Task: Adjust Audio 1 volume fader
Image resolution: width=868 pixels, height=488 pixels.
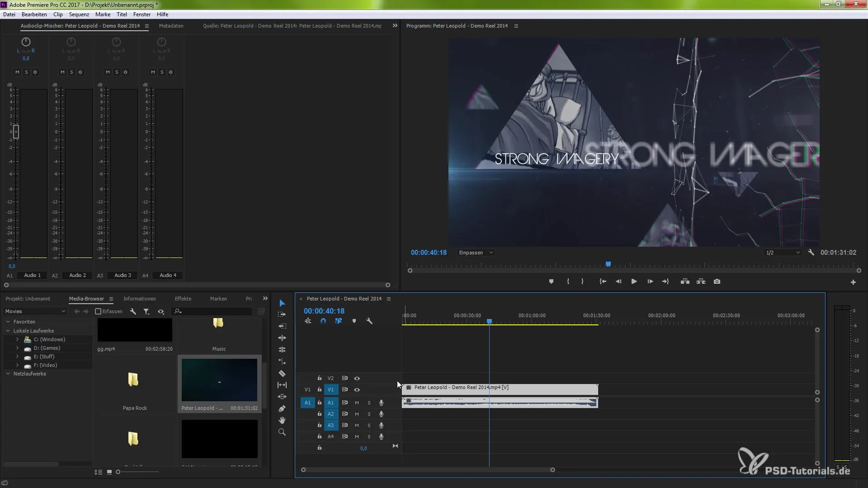Action: 16,132
